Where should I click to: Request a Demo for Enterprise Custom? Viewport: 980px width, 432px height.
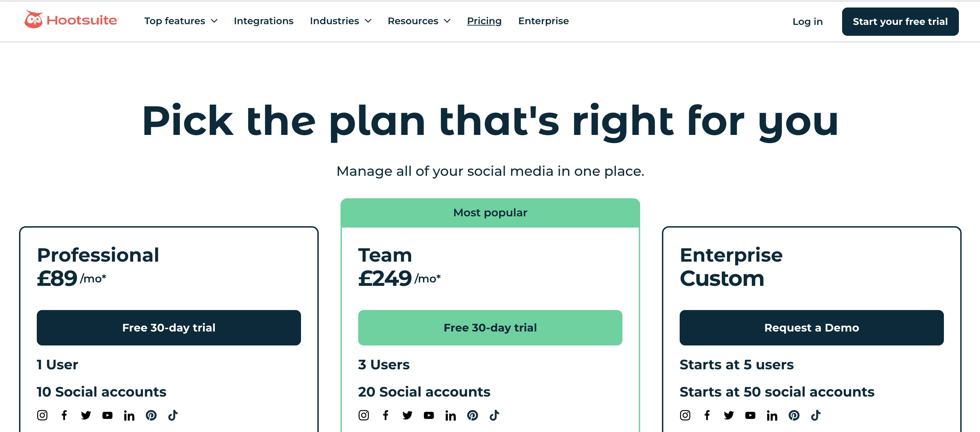811,328
